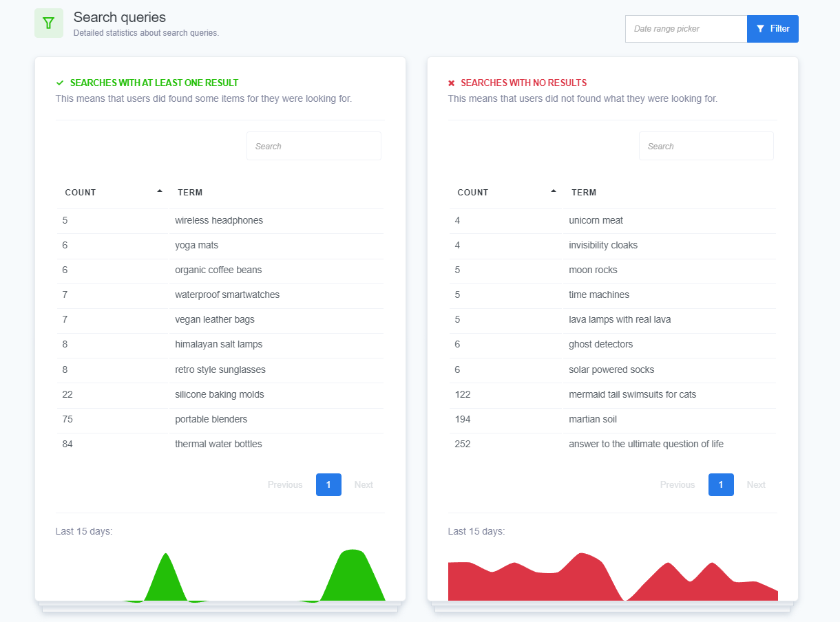Select 'thermal water bottles' term

[218, 444]
